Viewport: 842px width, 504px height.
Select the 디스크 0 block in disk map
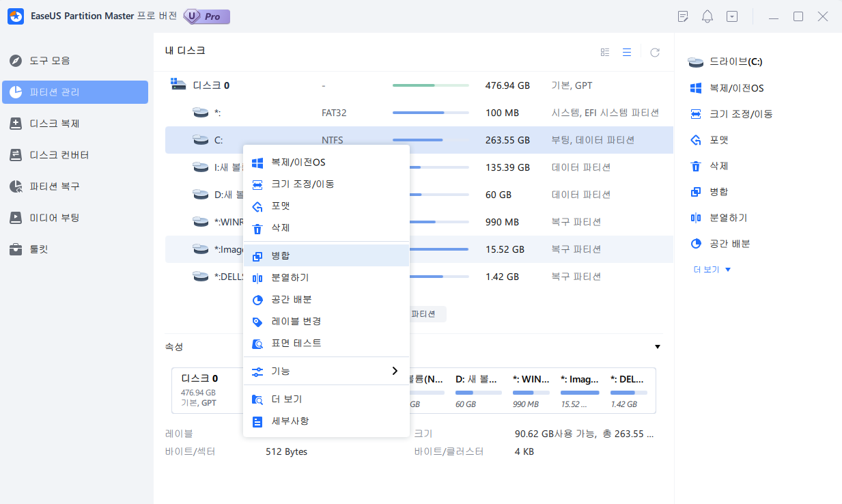tap(207, 391)
